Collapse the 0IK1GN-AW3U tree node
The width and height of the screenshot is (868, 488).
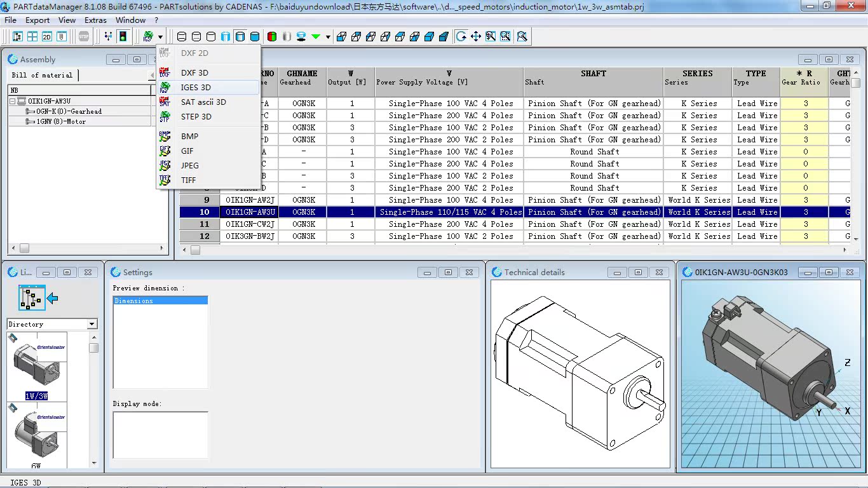[12, 101]
